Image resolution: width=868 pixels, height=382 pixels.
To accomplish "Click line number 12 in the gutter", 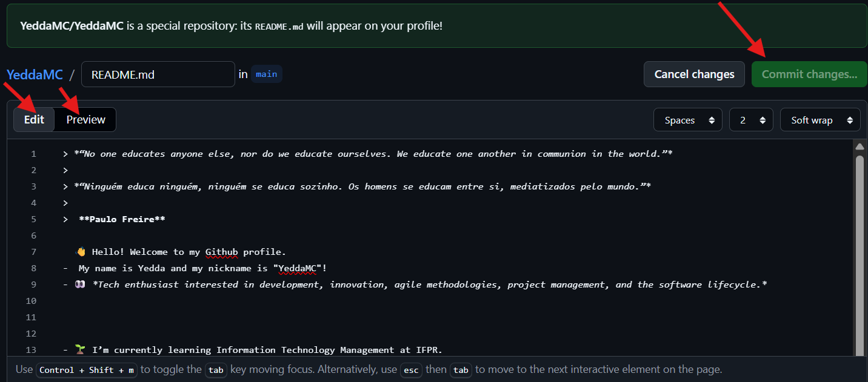I will (x=31, y=334).
